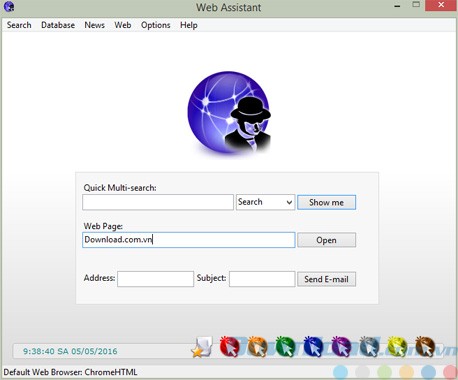458x380 pixels.
Task: Click the Subject input field
Action: [262, 279]
